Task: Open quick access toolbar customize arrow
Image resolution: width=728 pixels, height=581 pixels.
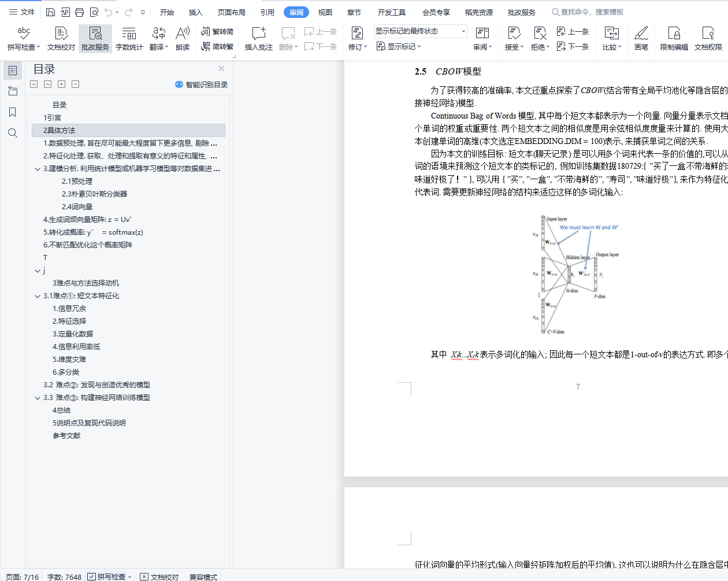Action: [x=143, y=12]
